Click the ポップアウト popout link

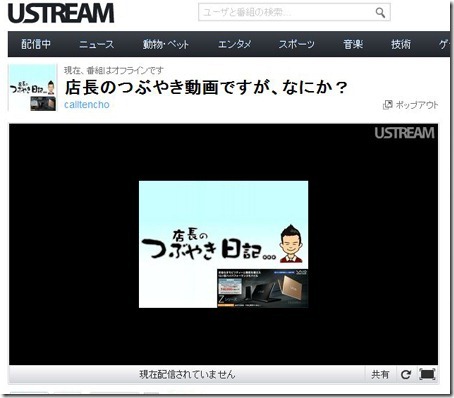(x=417, y=105)
